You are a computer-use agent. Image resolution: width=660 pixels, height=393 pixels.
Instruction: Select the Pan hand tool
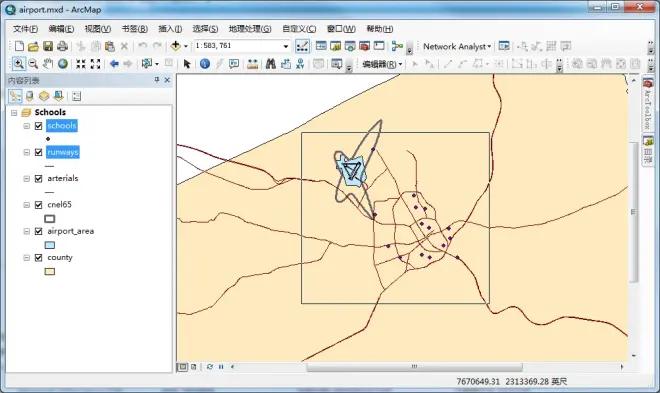(48, 64)
